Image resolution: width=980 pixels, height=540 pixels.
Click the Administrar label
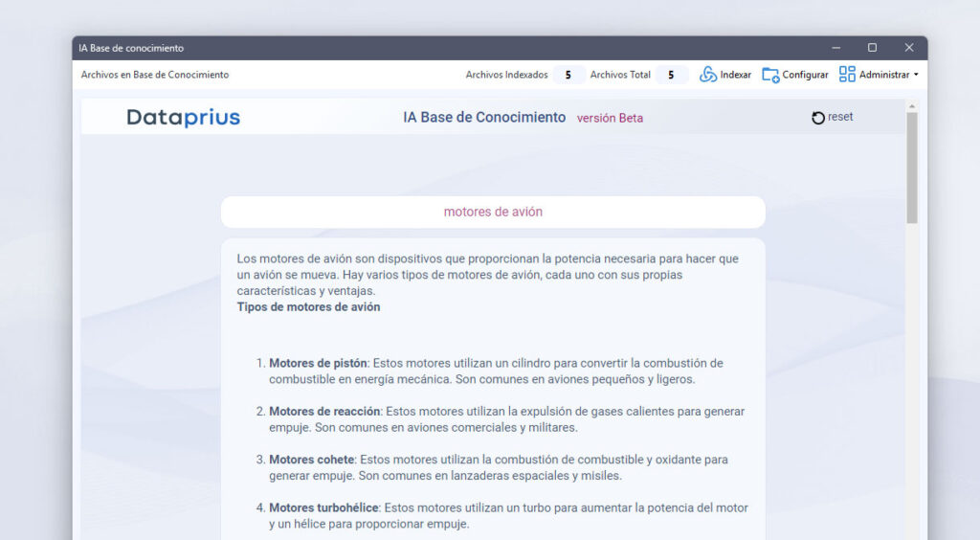coord(883,75)
